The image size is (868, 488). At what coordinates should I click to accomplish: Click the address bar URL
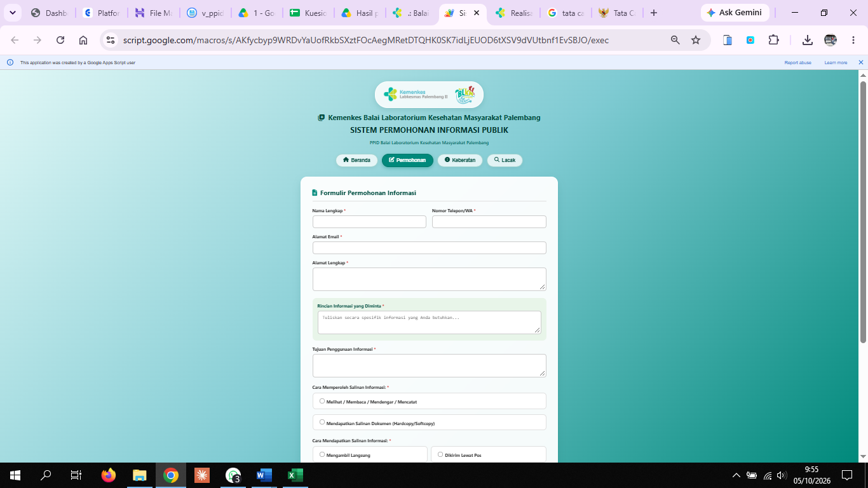pos(366,40)
